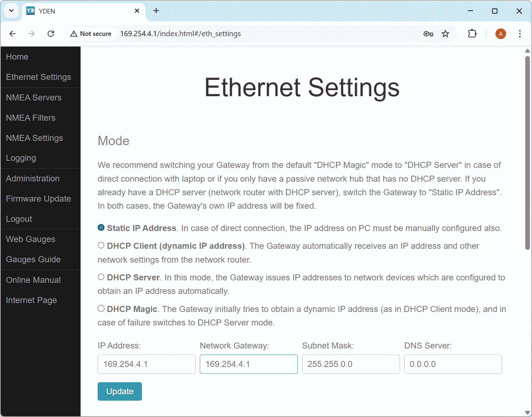View the Not secure site information
Image resolution: width=532 pixels, height=417 pixels.
click(x=91, y=33)
